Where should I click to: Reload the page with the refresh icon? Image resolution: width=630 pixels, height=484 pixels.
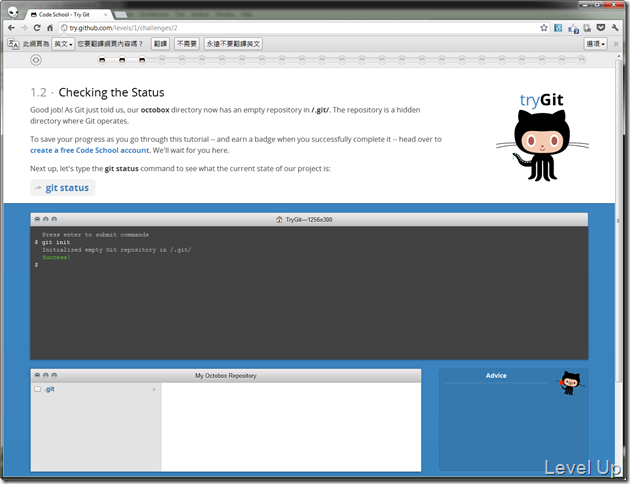click(37, 28)
